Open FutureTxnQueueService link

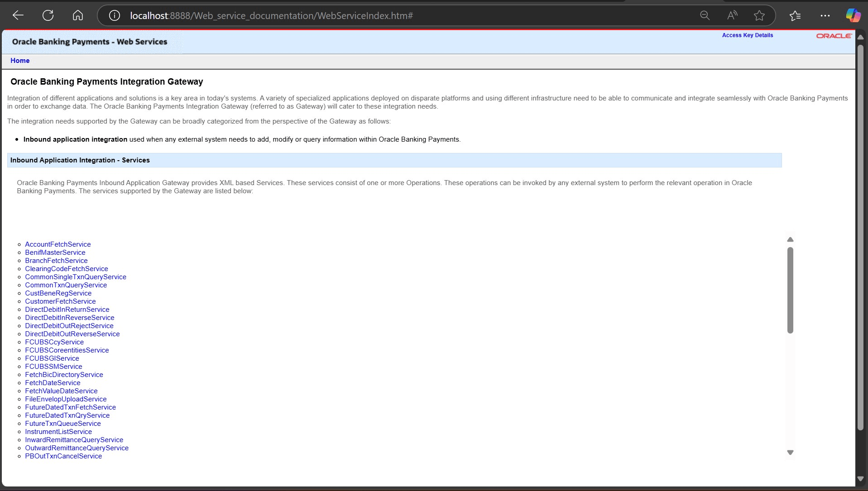[x=63, y=424]
